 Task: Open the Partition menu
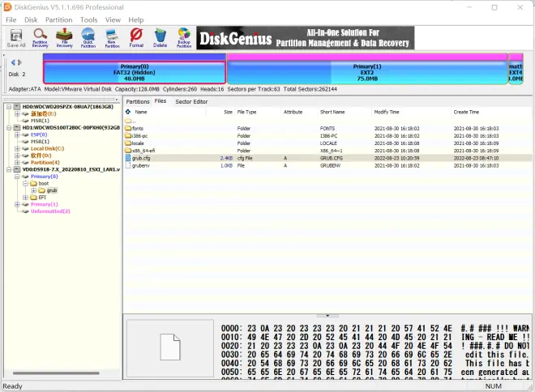(x=58, y=19)
